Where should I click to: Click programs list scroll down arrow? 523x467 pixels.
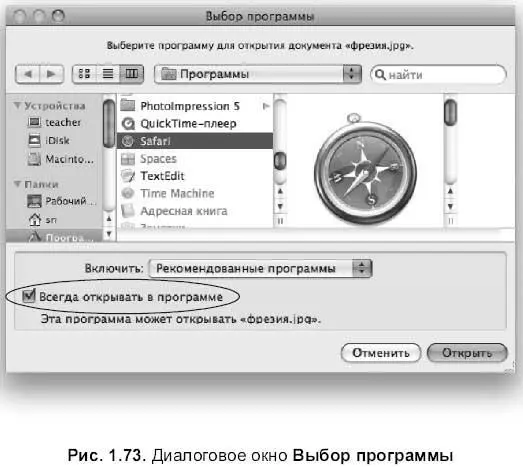tap(280, 206)
